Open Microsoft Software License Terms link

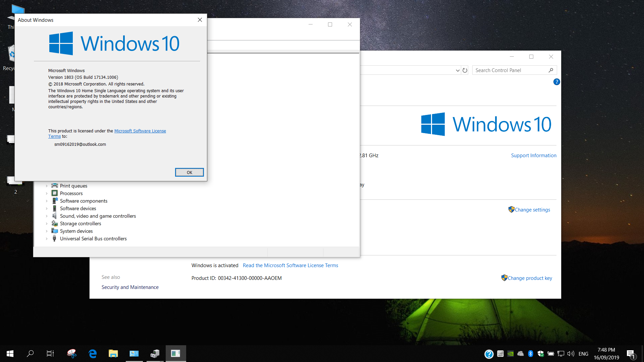point(140,131)
